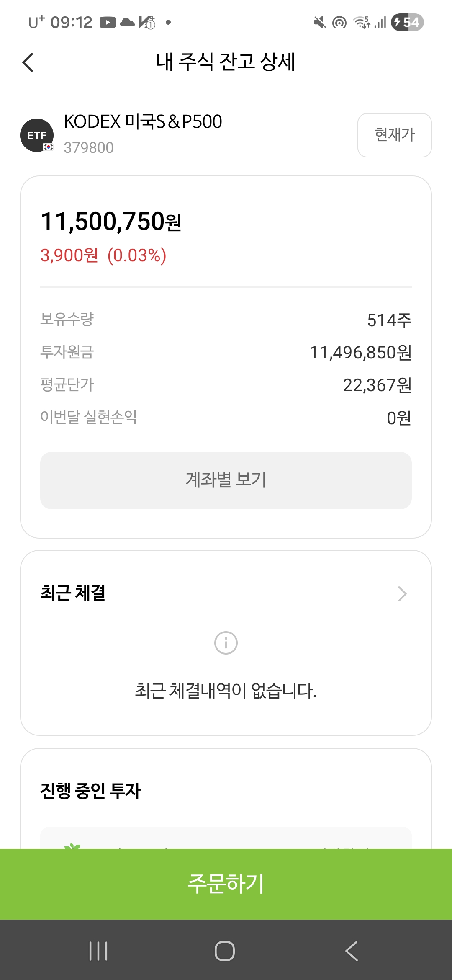
Task: Tap the 11,500,750원 valuation amount
Action: (111, 222)
